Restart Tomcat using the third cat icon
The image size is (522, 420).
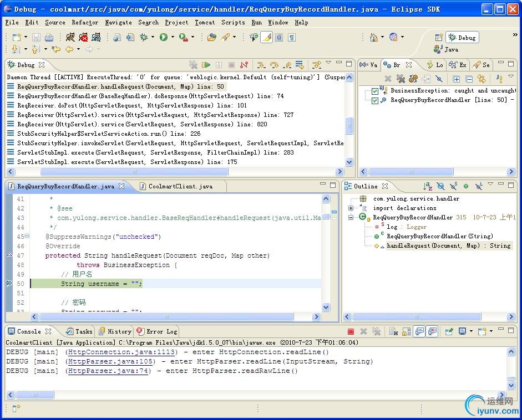(x=96, y=37)
